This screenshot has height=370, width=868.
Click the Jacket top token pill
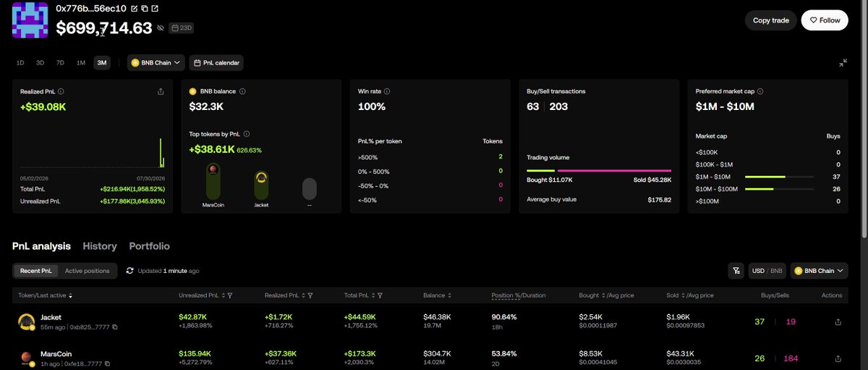[x=261, y=185]
